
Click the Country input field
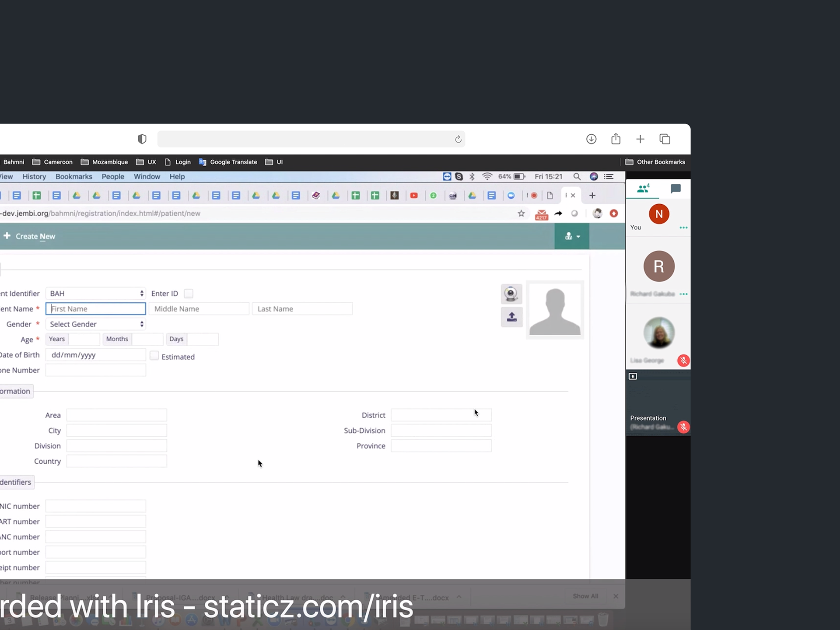(x=117, y=461)
